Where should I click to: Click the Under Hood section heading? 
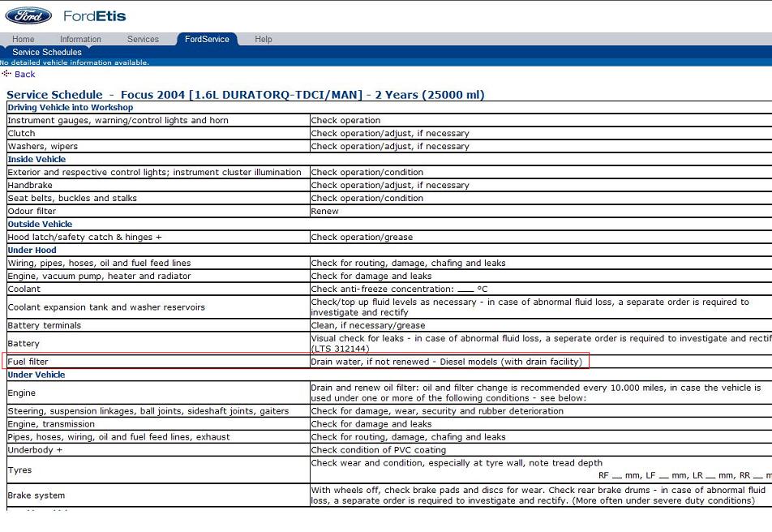point(32,250)
